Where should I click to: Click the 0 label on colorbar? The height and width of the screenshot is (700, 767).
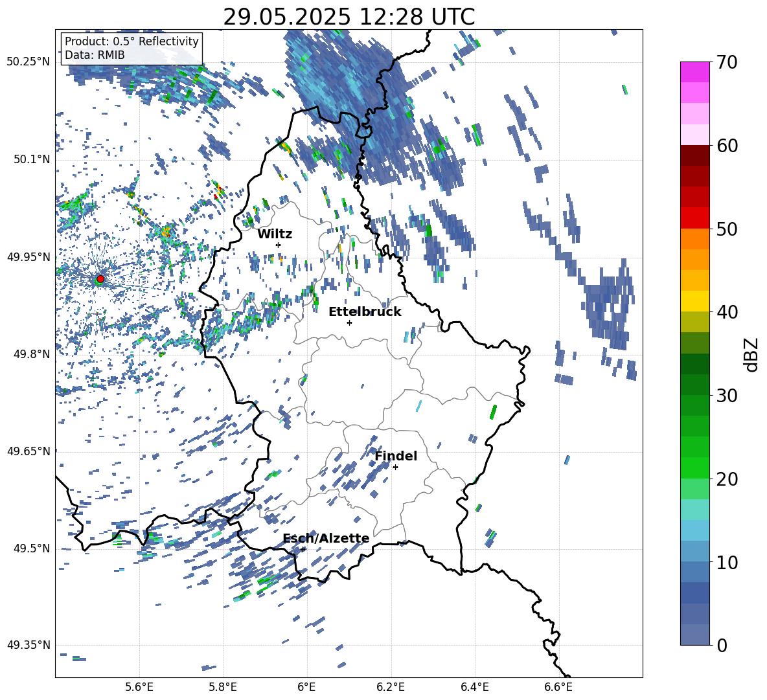(722, 645)
